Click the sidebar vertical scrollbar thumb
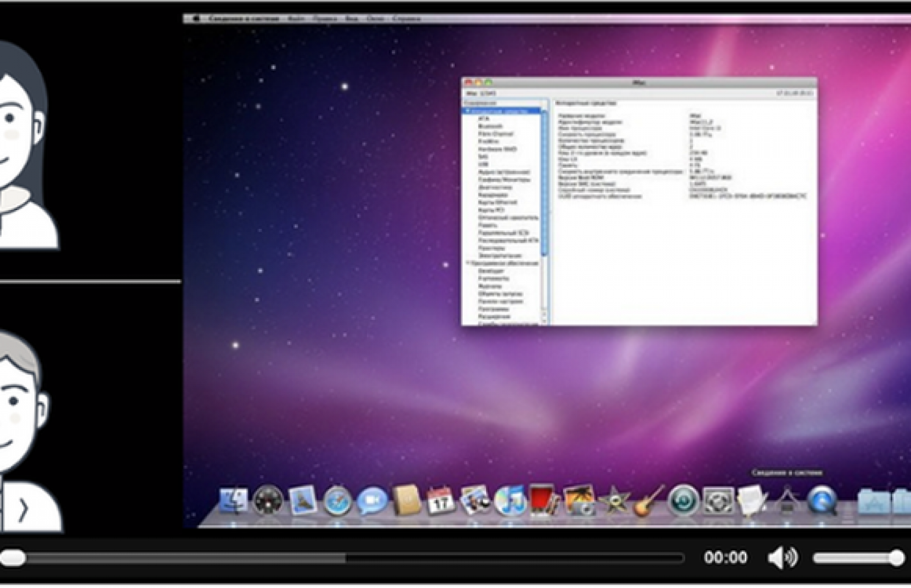911x588 pixels. pos(545,182)
